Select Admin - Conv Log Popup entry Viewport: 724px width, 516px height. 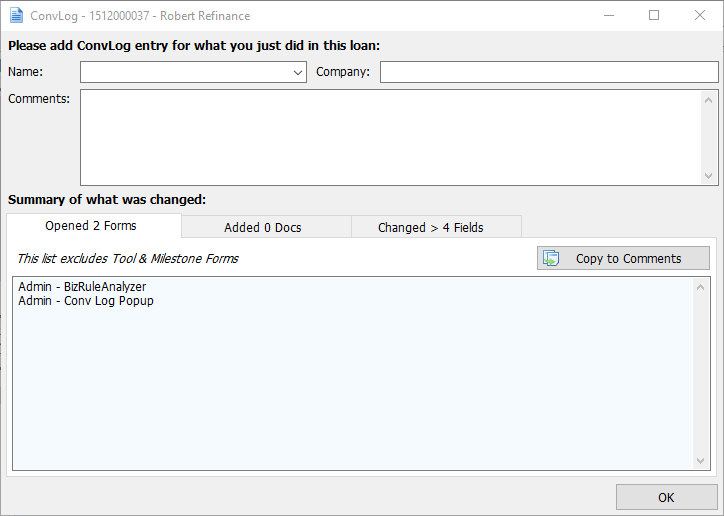[x=86, y=301]
